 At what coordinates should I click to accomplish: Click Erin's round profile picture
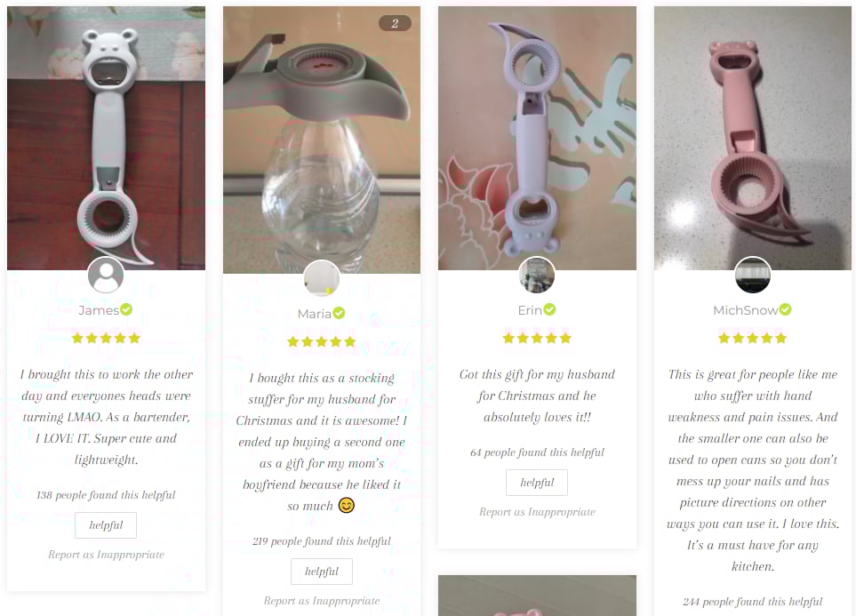[537, 275]
